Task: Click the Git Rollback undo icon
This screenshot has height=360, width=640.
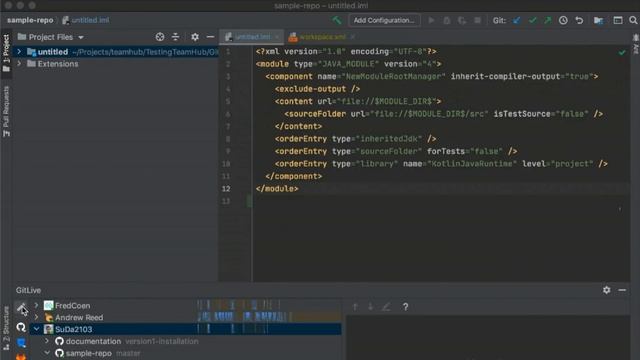Action: tap(579, 20)
